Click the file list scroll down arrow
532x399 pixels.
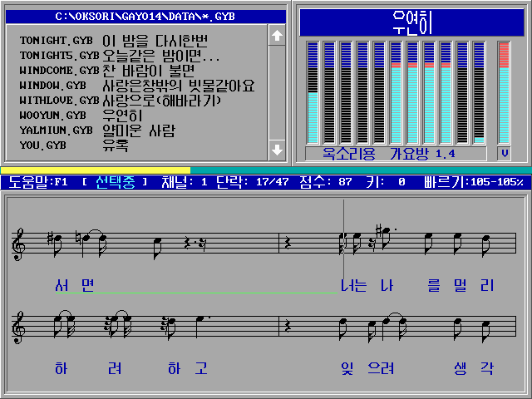(277, 150)
